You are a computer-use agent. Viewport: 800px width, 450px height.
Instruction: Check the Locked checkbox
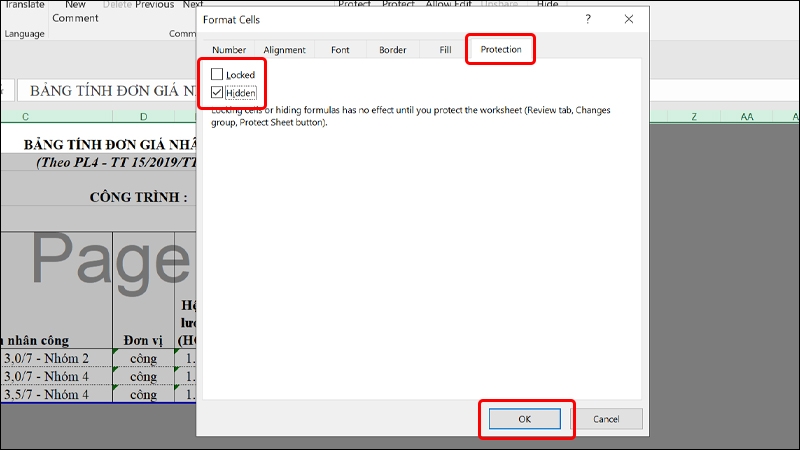tap(217, 74)
